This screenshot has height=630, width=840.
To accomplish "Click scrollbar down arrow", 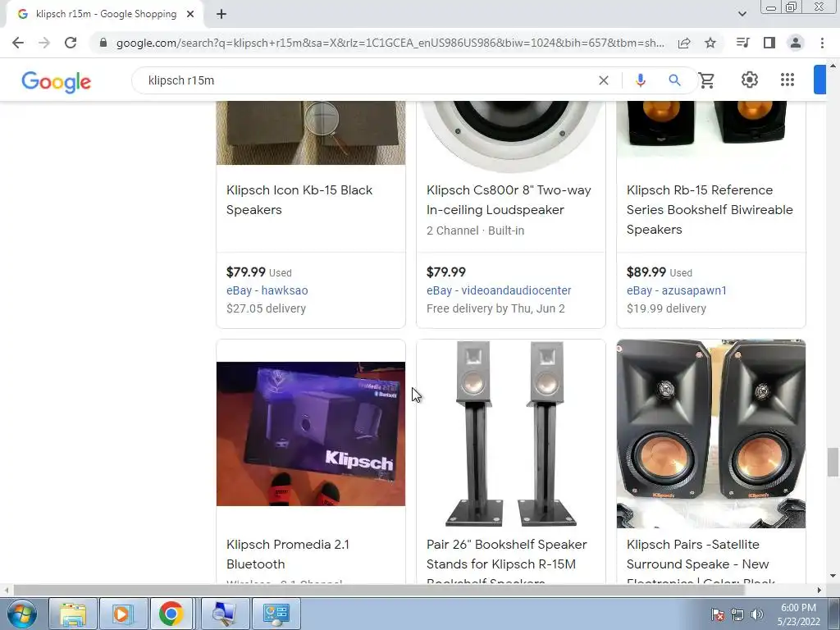I will click(x=833, y=576).
